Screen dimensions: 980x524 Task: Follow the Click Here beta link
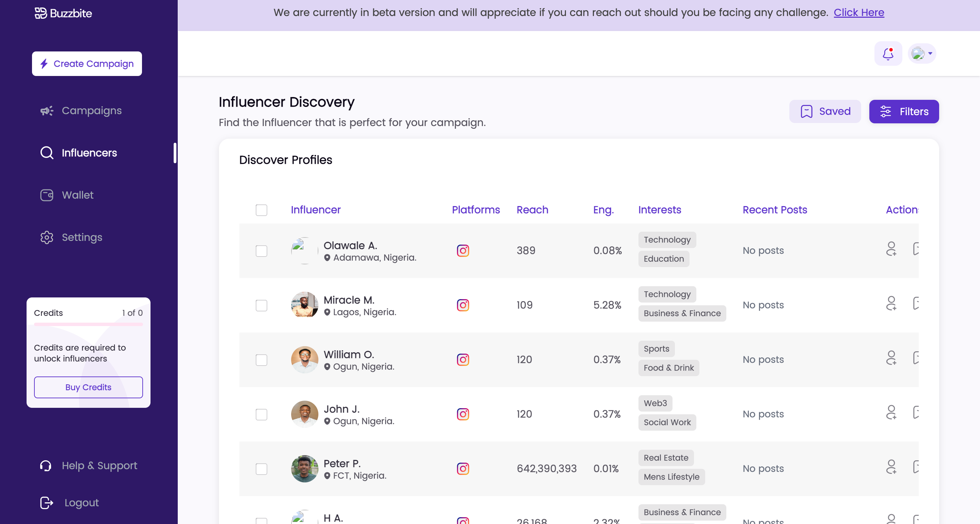click(x=859, y=13)
